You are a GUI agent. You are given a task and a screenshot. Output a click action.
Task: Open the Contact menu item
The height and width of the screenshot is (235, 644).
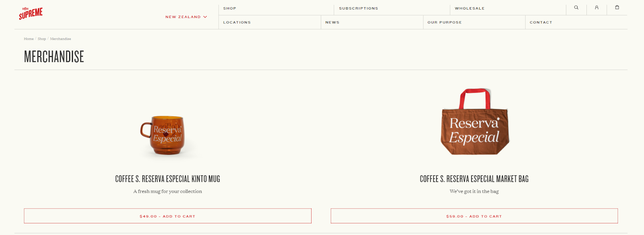click(x=541, y=22)
